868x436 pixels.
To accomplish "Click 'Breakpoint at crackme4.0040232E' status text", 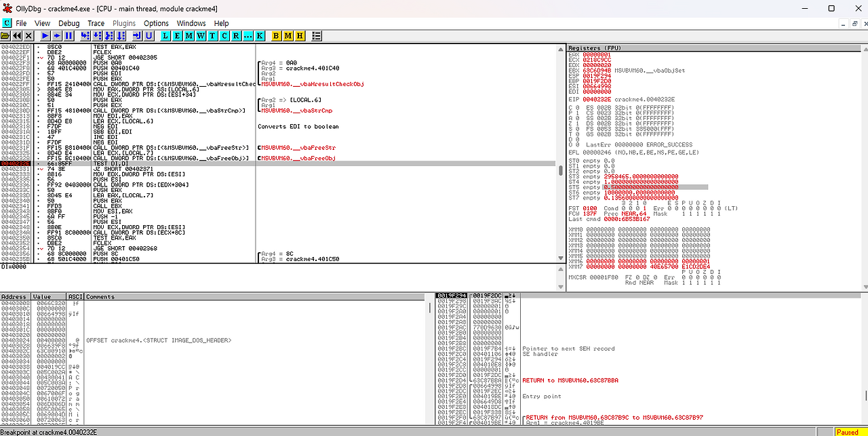I will (x=49, y=432).
